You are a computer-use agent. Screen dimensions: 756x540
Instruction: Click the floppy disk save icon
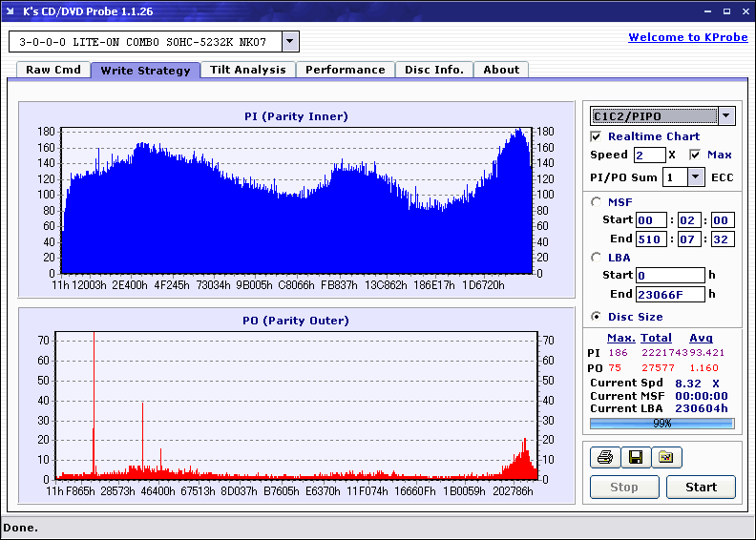[x=635, y=458]
